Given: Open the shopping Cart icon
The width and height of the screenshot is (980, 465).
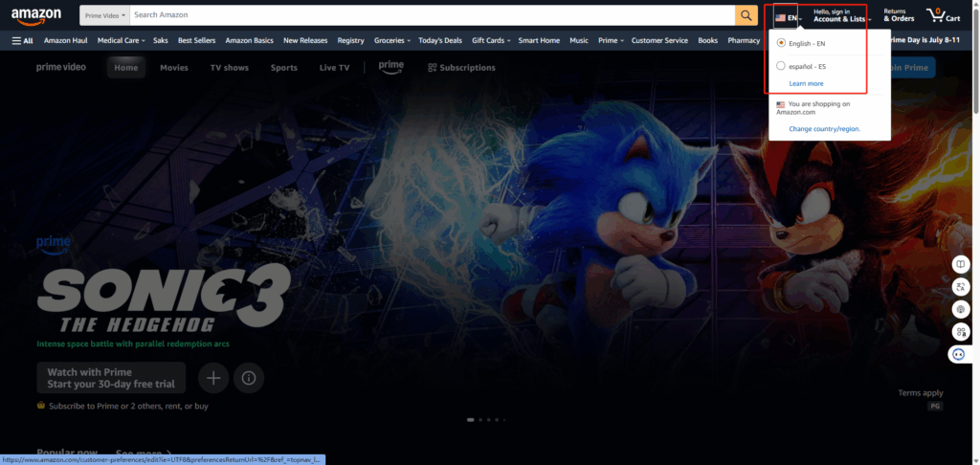Looking at the screenshot, I should tap(944, 15).
